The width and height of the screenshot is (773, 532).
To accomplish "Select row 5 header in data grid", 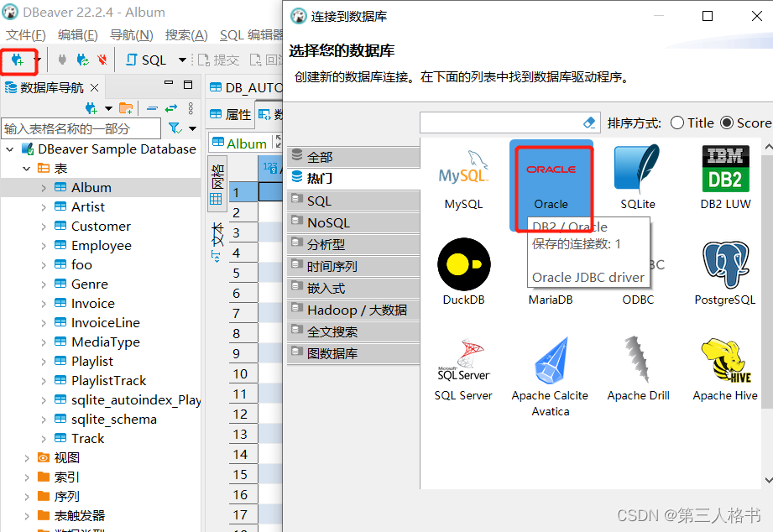I will pyautogui.click(x=243, y=274).
